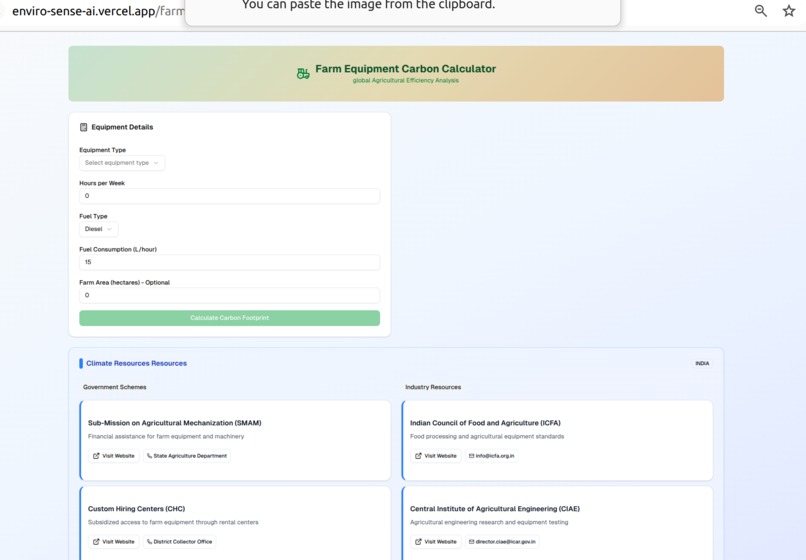
Task: Open the Diesel fuel type dropdown
Action: 99,229
